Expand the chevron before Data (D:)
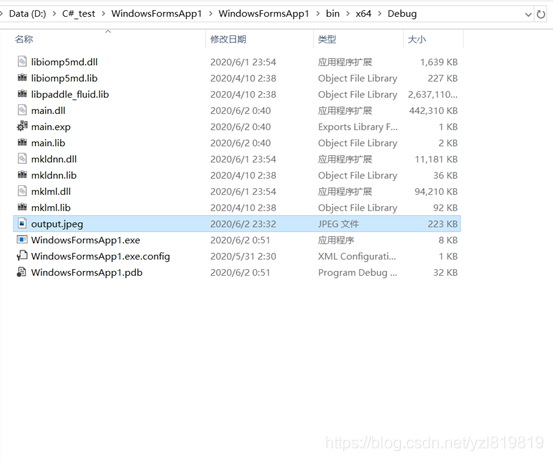This screenshot has height=461, width=553. pyautogui.click(x=2, y=14)
